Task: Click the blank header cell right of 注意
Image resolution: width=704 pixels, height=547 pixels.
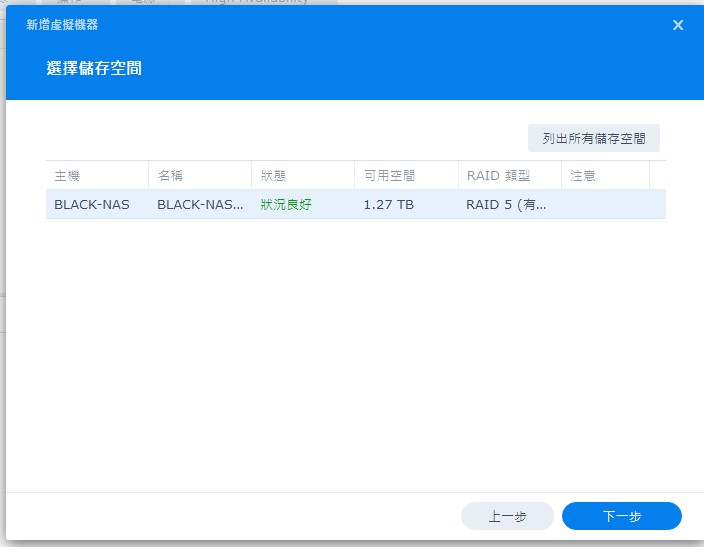Action: click(x=657, y=175)
